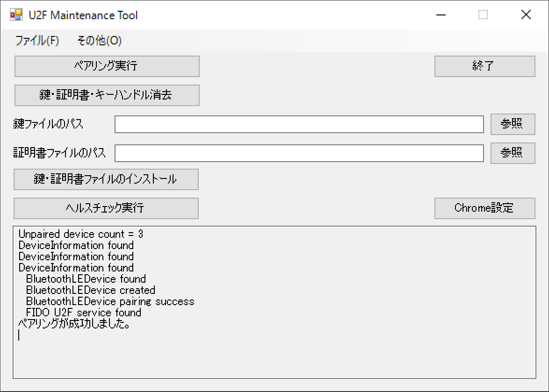
Task: Open the その他(O) menu
Action: (x=100, y=41)
